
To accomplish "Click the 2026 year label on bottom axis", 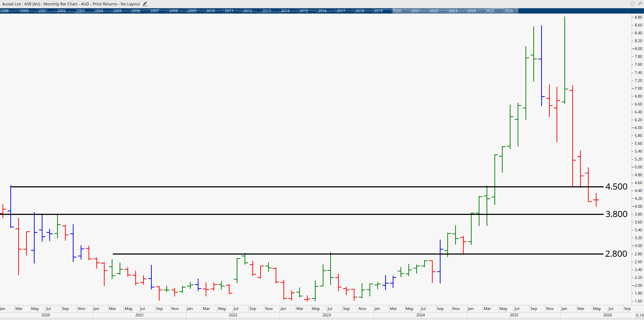I will (608, 315).
